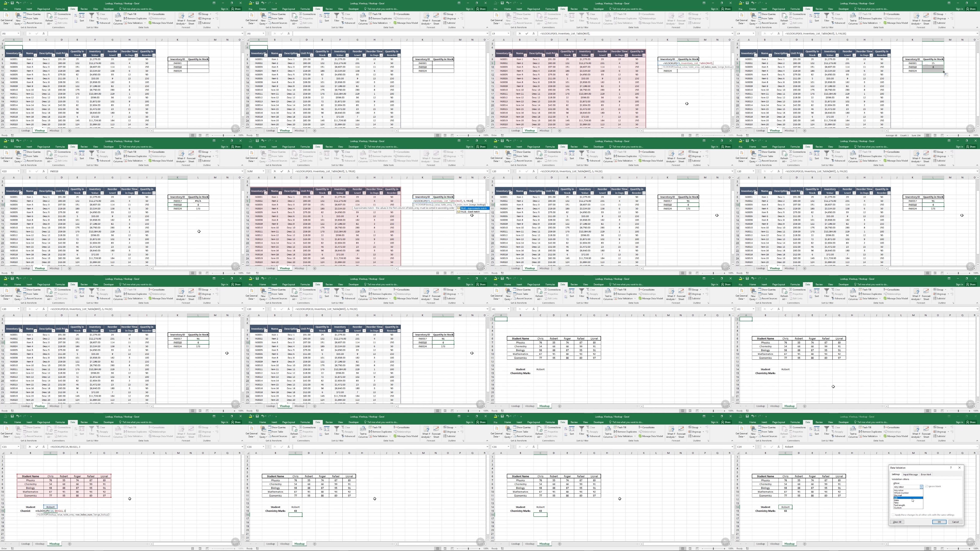Viewport: 980px width, 551px height.
Task: Switch to the Hlookup sheet tab in #N/A window
Action: coord(55,268)
